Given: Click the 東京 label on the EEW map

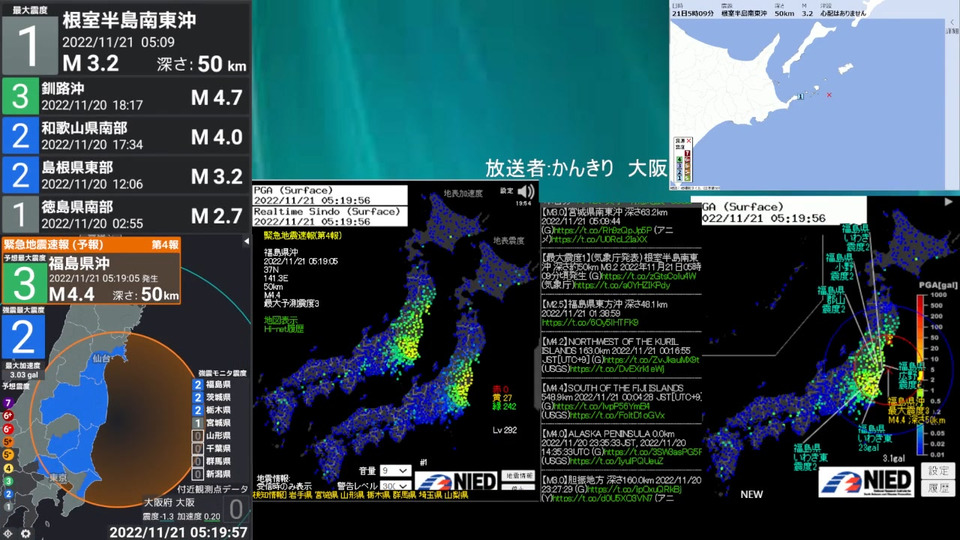Looking at the screenshot, I should pos(58,478).
